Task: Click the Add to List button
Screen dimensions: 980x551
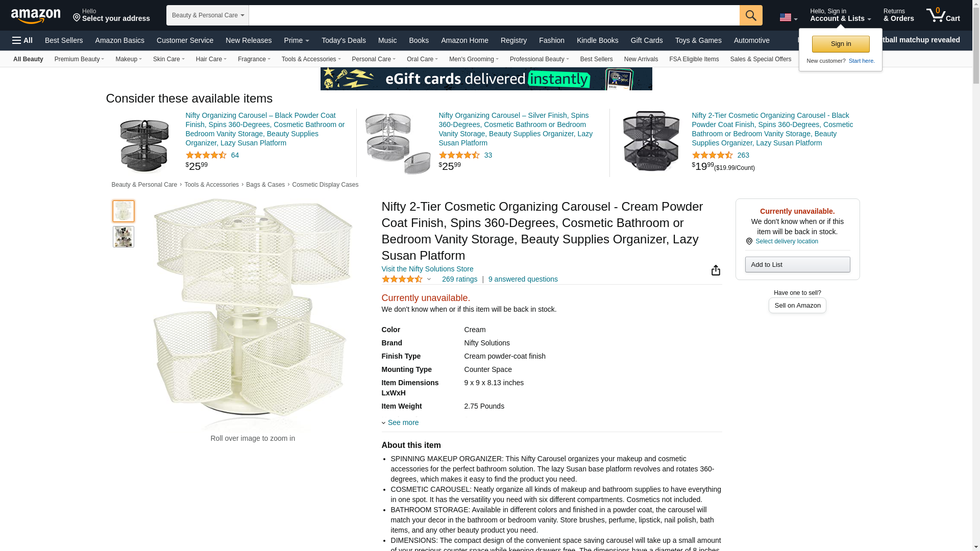Action: tap(797, 264)
